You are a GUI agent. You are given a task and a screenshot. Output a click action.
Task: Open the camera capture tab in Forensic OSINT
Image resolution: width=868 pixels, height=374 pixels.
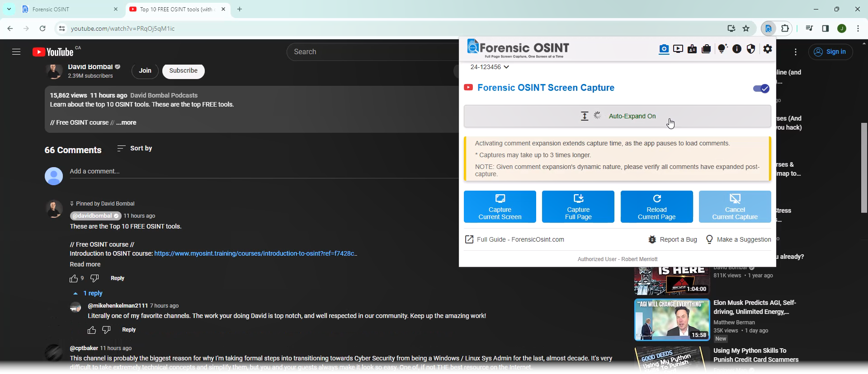(x=664, y=49)
